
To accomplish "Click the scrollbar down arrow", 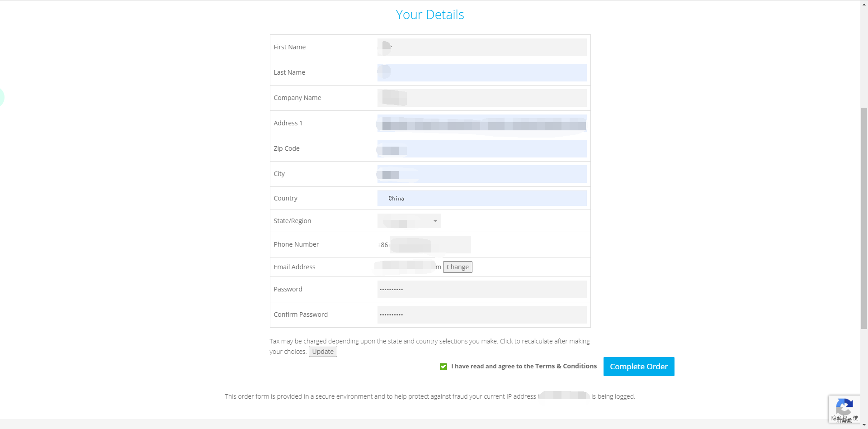I will [864, 425].
